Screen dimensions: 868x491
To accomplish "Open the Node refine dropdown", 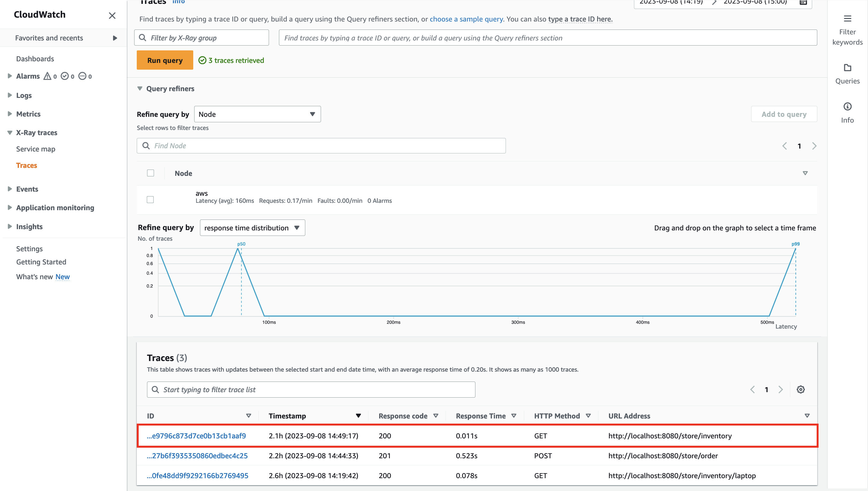I will [x=257, y=114].
